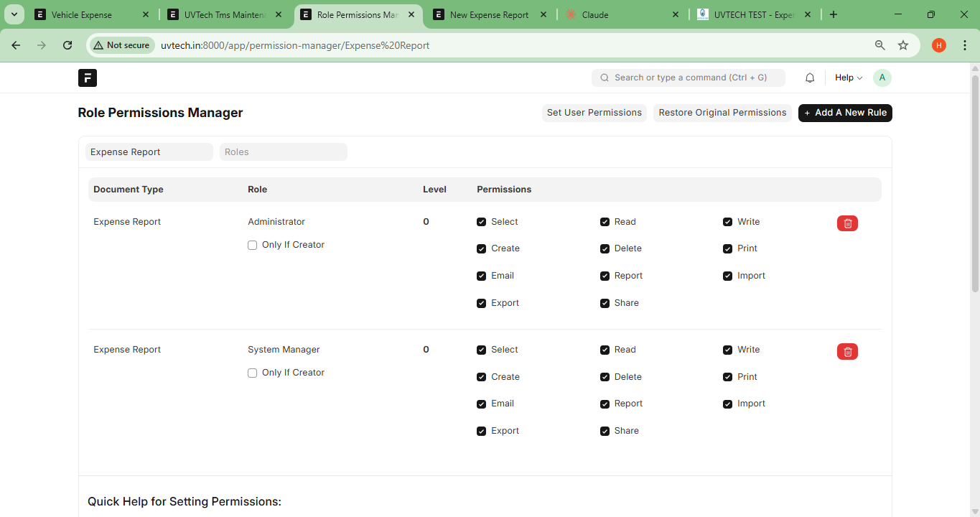Open the user avatar menu
This screenshot has width=980, height=517.
[882, 78]
